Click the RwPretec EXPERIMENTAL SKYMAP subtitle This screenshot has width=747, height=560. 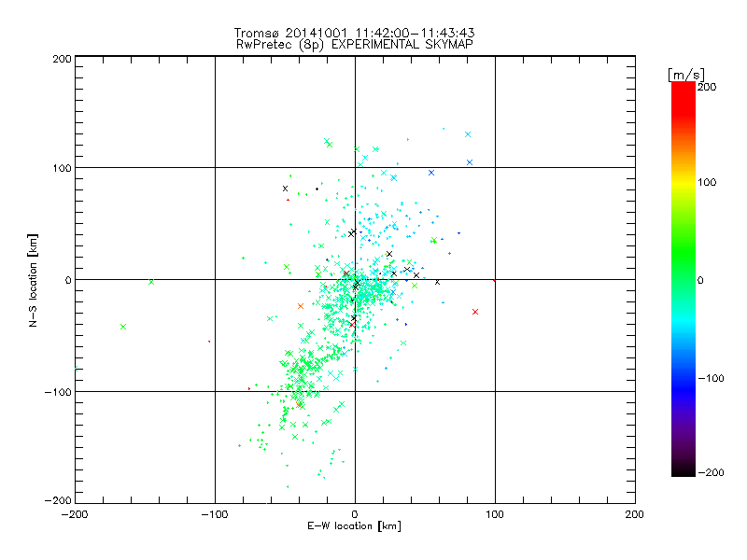(x=355, y=44)
